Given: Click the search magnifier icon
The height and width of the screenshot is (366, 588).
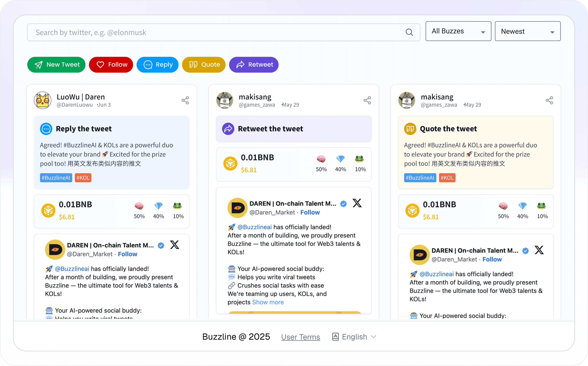Looking at the screenshot, I should coord(409,32).
